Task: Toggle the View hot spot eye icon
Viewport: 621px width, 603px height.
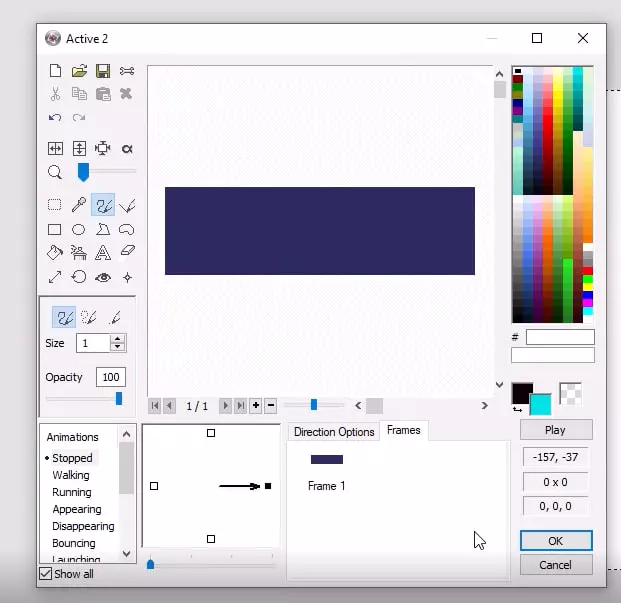Action: (103, 278)
